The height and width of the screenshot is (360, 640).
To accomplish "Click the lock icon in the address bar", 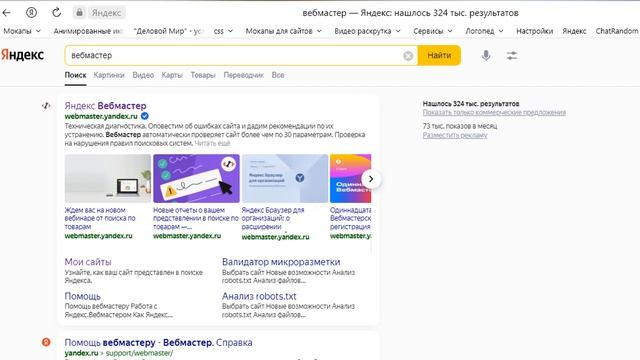I will coord(79,13).
